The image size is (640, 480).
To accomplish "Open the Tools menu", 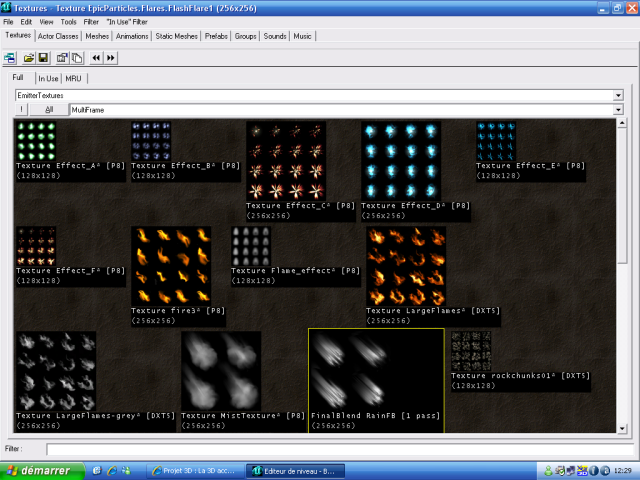I will [x=68, y=21].
